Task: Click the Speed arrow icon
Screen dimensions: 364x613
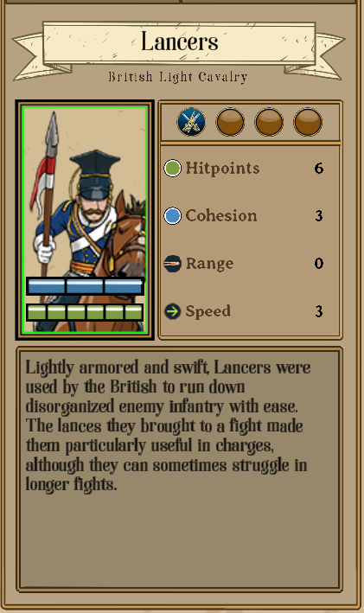Action: click(172, 311)
